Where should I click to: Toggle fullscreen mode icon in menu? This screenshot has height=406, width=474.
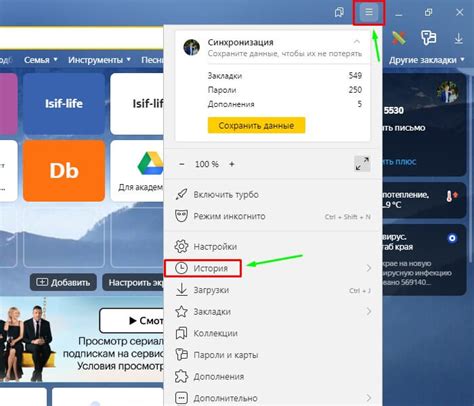[362, 164]
